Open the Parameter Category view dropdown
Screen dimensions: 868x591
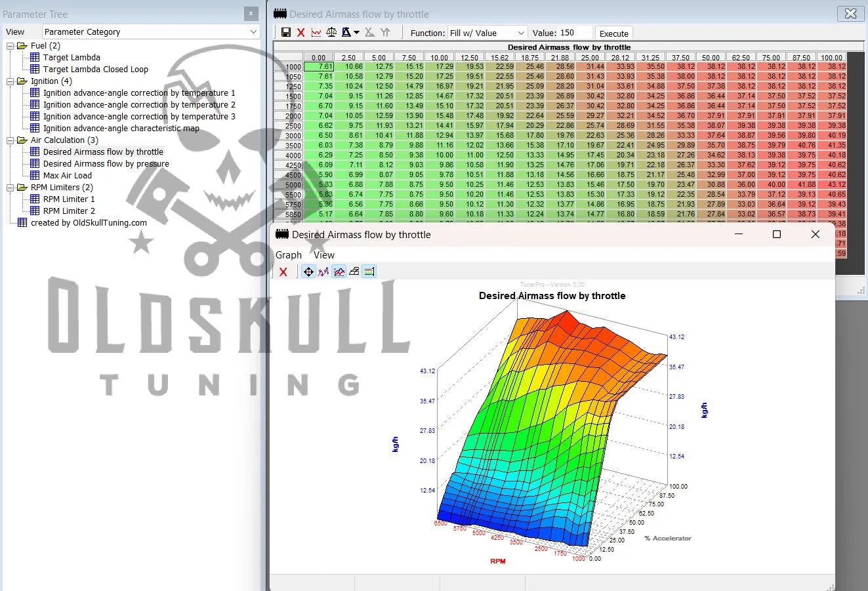point(152,31)
